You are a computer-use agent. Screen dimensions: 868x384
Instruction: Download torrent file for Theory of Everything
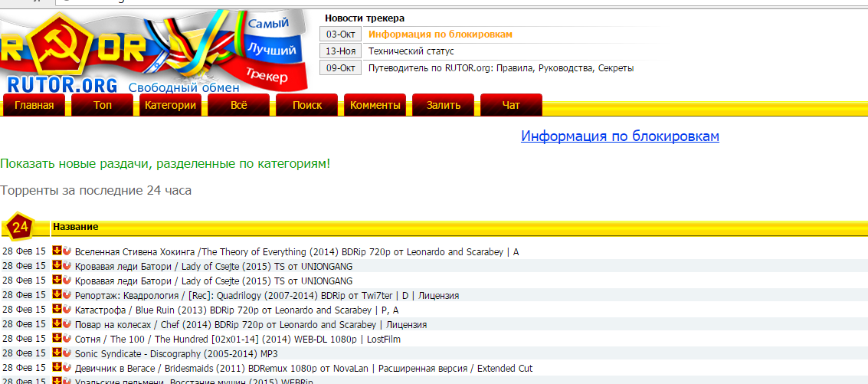(56, 251)
